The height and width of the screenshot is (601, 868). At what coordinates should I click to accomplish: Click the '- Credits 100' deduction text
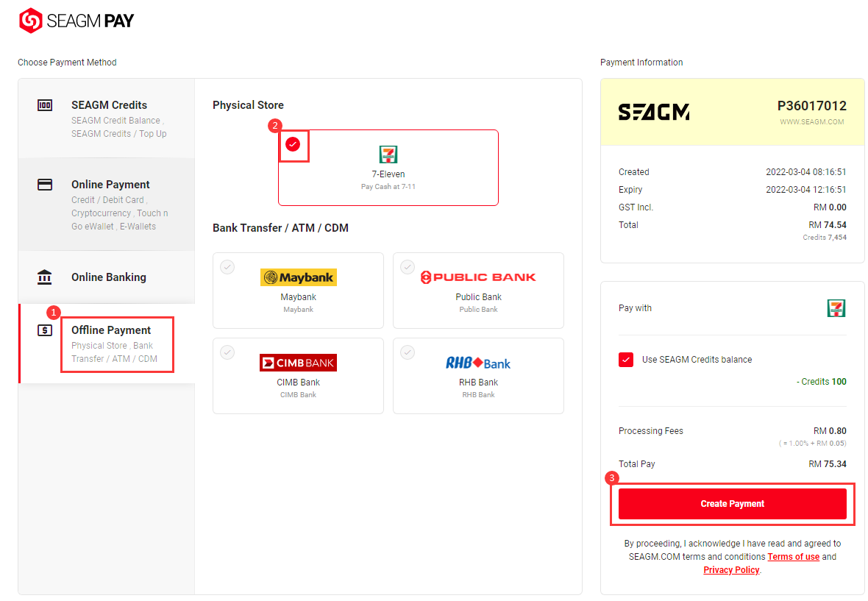pyautogui.click(x=822, y=382)
